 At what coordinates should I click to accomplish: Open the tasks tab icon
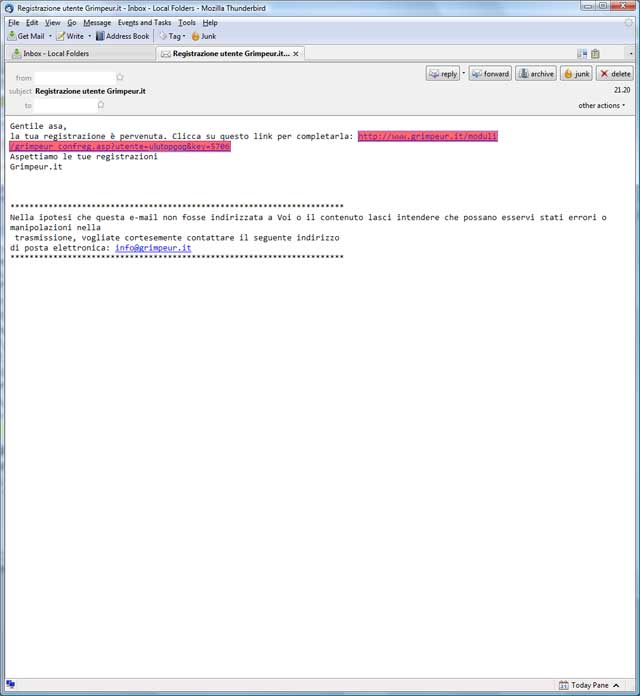(x=595, y=54)
